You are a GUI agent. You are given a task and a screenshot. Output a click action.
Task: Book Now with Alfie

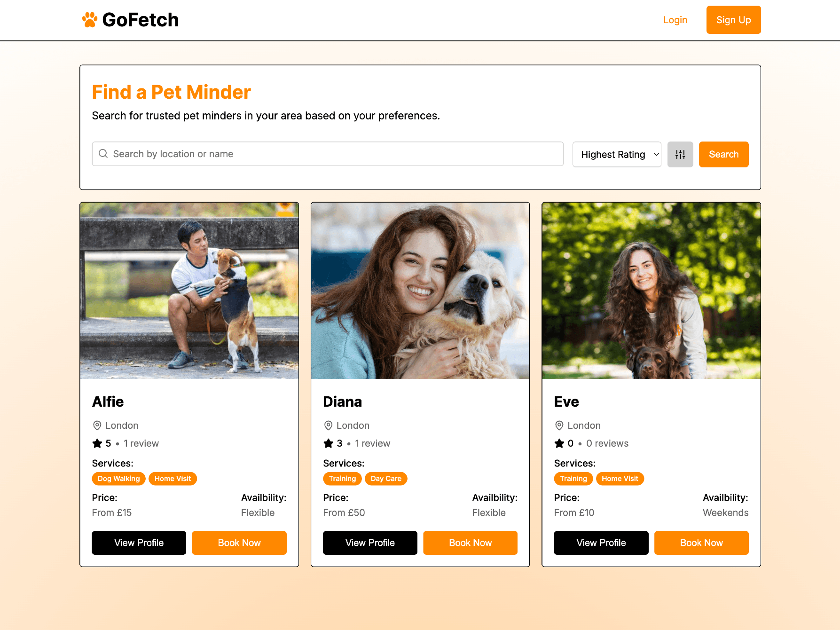[x=239, y=543]
